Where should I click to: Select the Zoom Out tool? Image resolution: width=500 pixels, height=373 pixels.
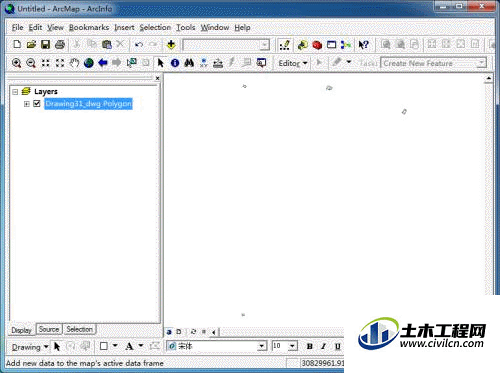pos(31,63)
